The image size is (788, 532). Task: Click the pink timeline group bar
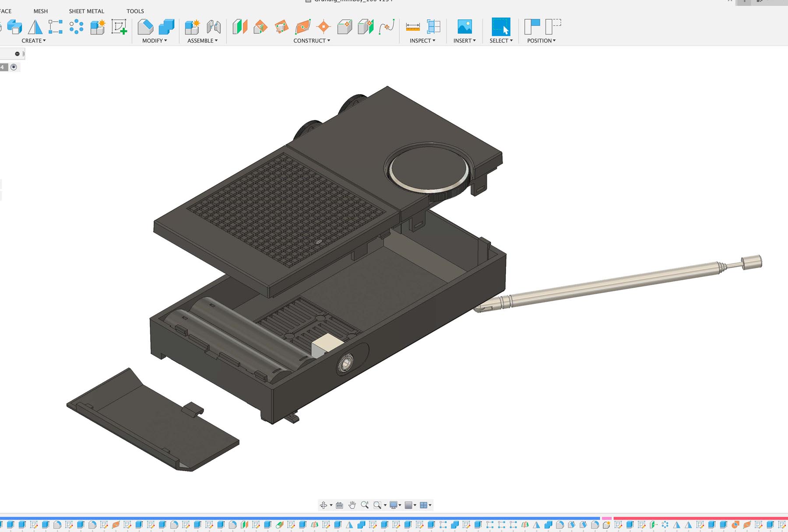[x=606, y=518]
